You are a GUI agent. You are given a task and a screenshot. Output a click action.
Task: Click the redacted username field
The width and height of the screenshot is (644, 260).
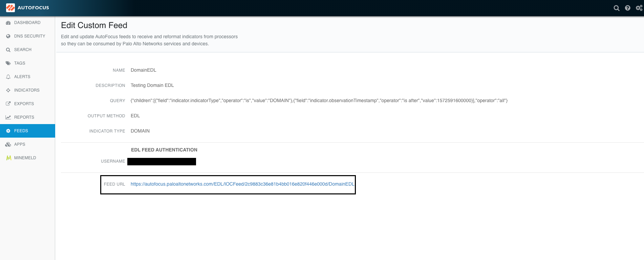(162, 162)
